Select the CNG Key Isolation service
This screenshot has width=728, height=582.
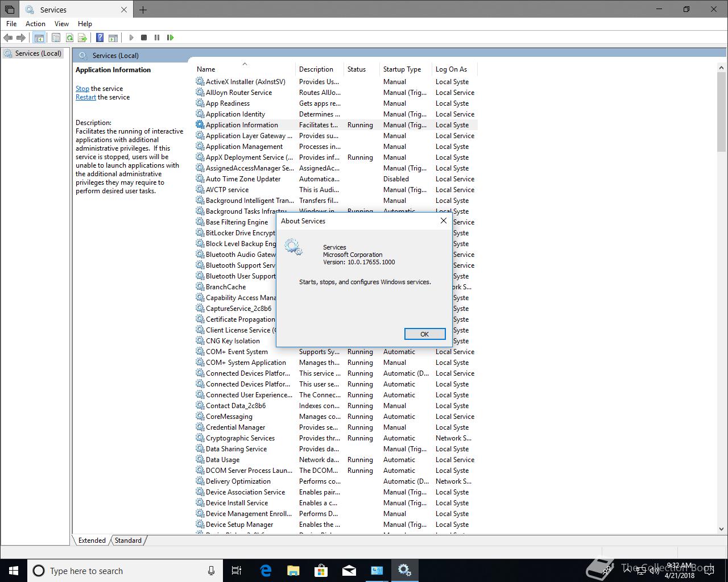[x=233, y=341]
